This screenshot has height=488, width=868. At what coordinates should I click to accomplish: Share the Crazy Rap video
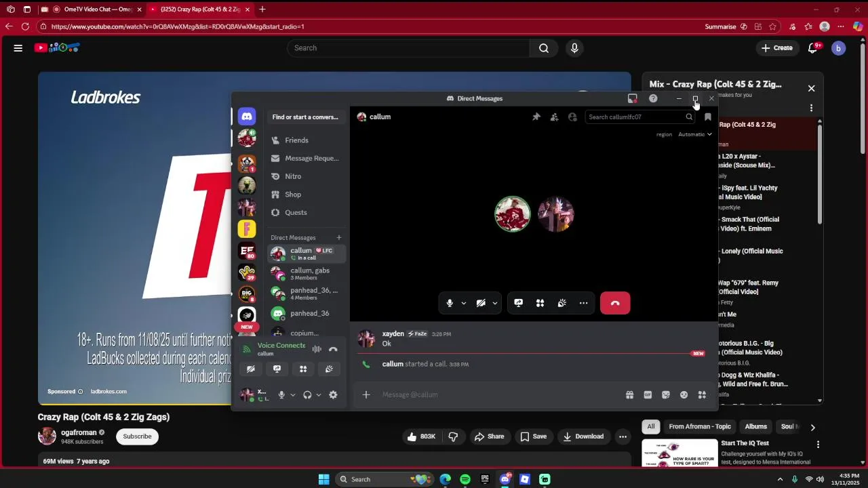click(489, 436)
